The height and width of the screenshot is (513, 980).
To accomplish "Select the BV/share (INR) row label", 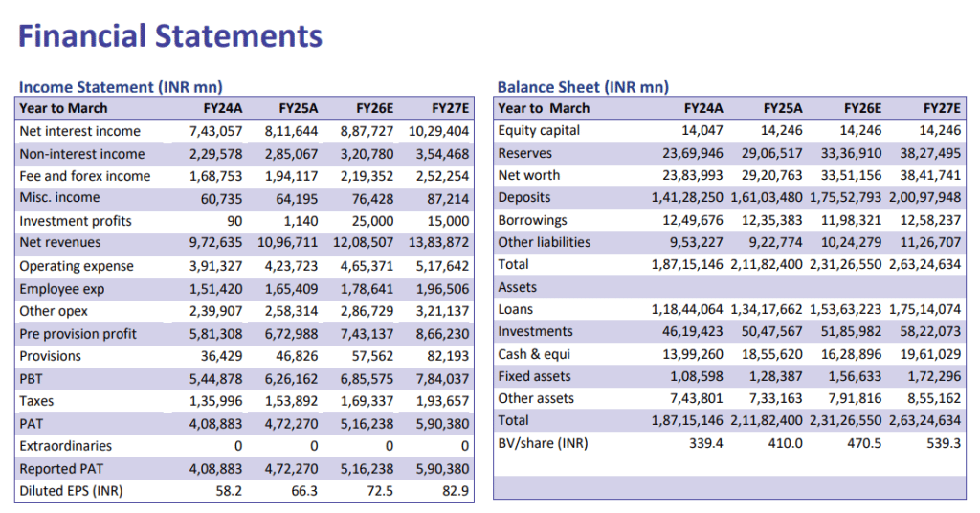I will tap(544, 443).
